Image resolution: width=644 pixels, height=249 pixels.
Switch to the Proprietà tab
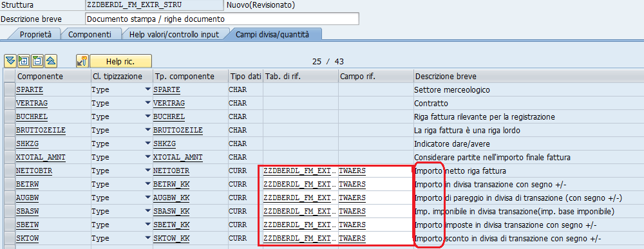tap(35, 35)
